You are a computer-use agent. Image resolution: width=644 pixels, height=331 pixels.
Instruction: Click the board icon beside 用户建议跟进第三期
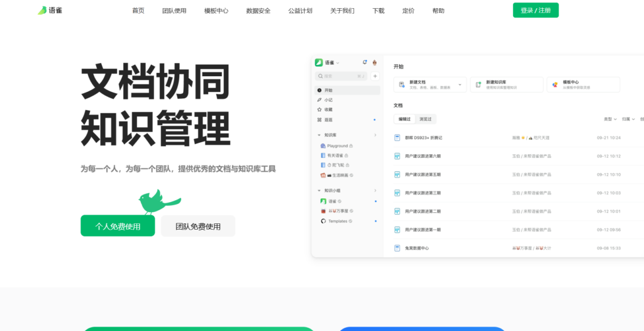click(x=397, y=193)
